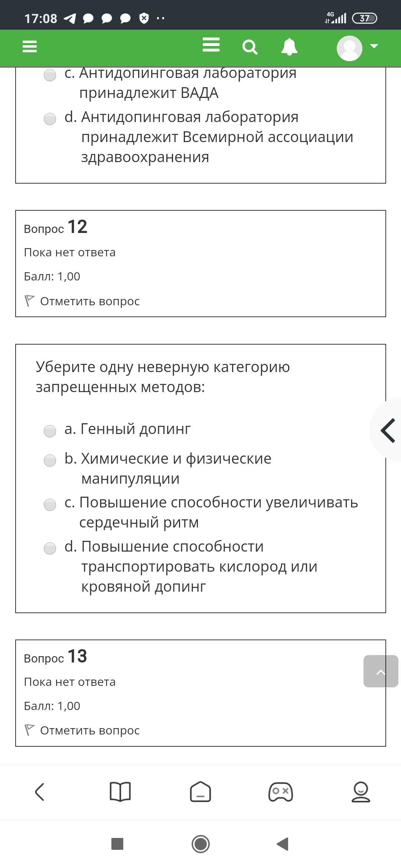Choose option c about сердечный ритм
The height and width of the screenshot is (868, 401).
click(50, 504)
